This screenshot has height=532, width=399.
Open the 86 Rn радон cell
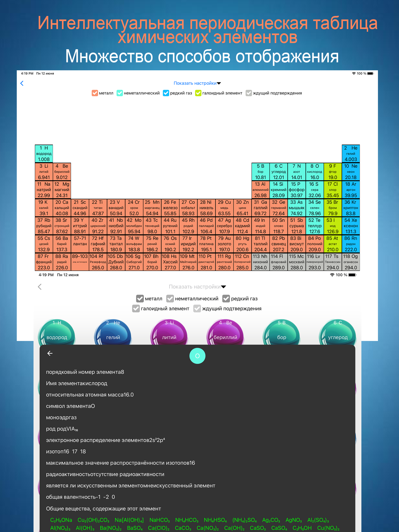point(351,244)
